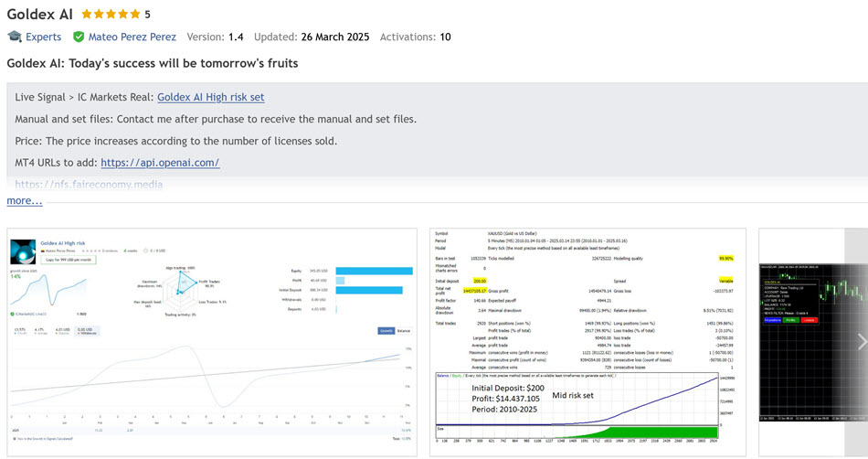Click the faded nfs.faireconomy.media URL text
Viewport: 868px width, 459px height.
pyautogui.click(x=89, y=185)
